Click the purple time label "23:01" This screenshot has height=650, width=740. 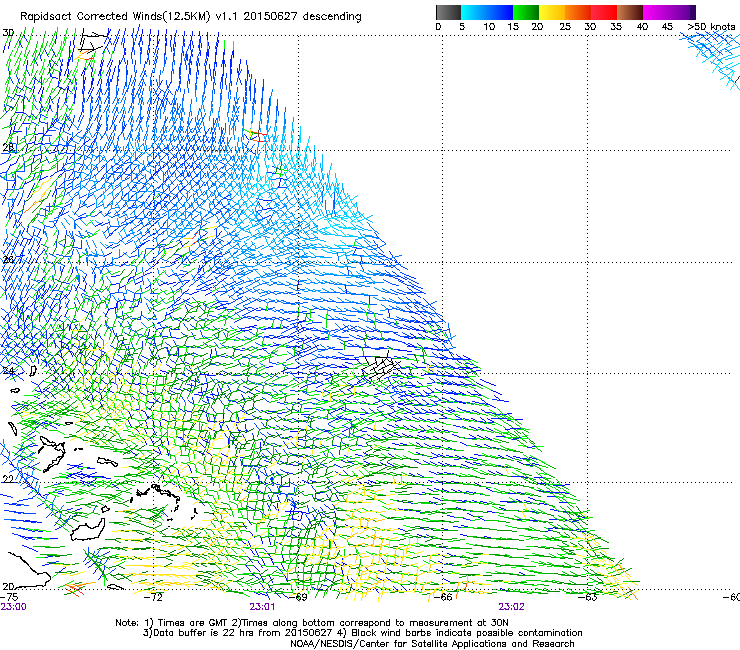[x=262, y=607]
